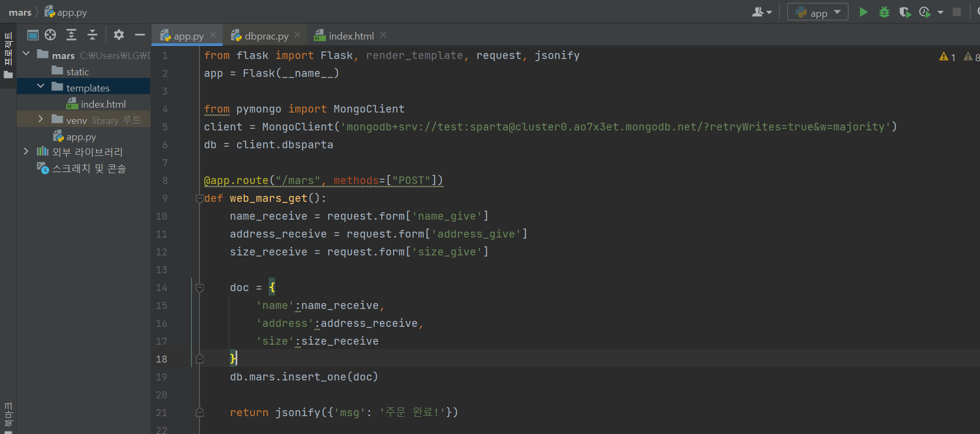Click the expand all icon in Project panel

tap(71, 35)
